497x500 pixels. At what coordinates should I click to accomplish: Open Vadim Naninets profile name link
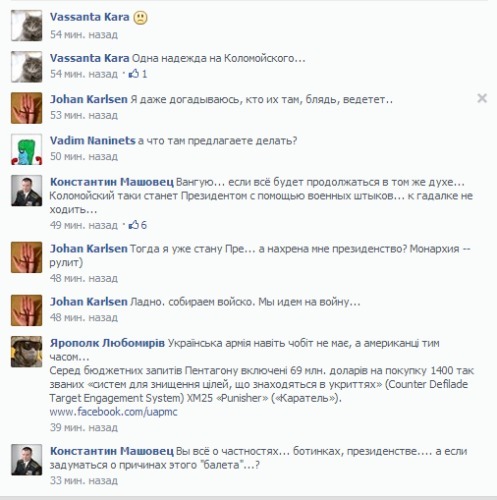(x=93, y=140)
